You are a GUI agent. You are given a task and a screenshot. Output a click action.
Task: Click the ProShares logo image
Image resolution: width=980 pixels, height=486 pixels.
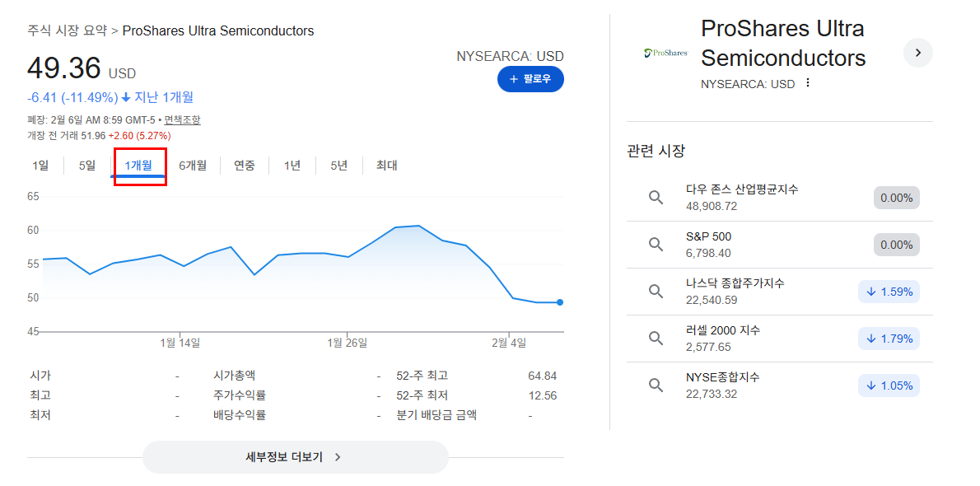[665, 54]
